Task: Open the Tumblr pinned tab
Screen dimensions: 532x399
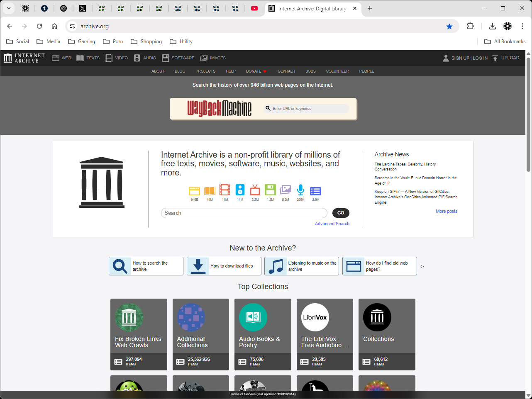Action: [x=44, y=8]
